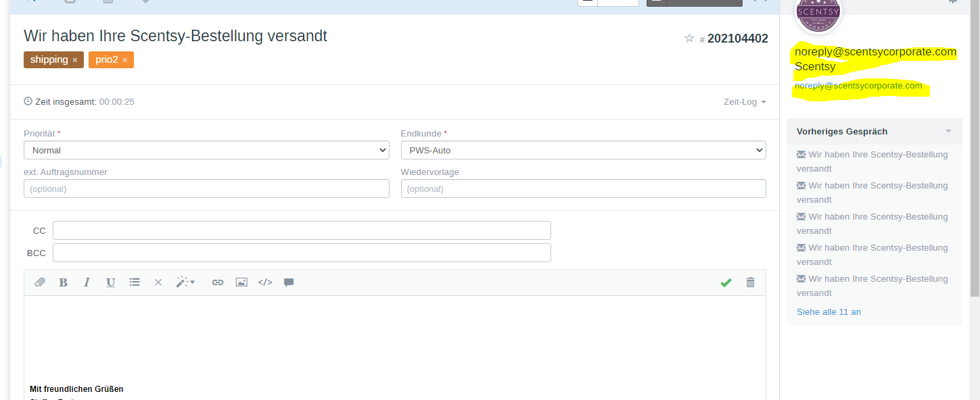The height and width of the screenshot is (400, 980).
Task: Open the small noreply@scentsycorporate.com email link
Action: coord(858,86)
